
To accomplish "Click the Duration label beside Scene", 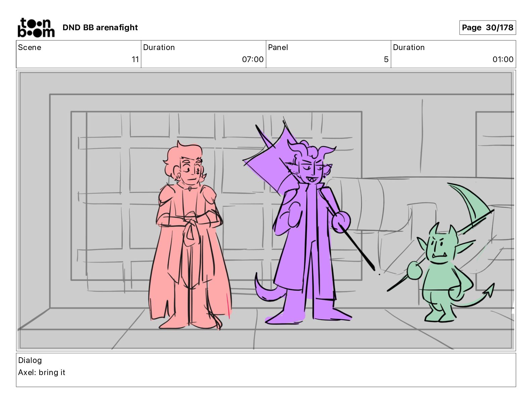I will click(x=159, y=47).
